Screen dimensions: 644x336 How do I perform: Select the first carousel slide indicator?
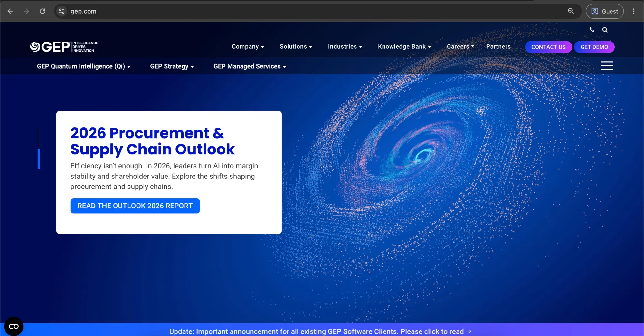tap(39, 137)
